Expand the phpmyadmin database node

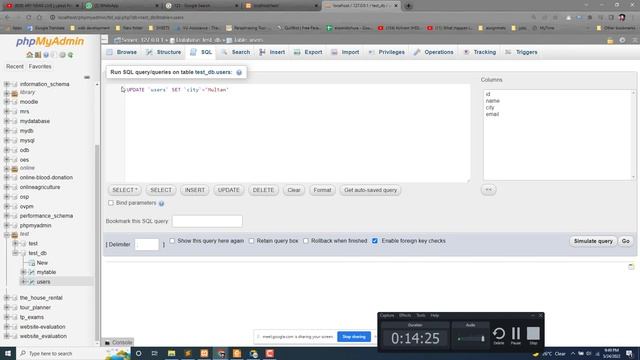point(7,225)
